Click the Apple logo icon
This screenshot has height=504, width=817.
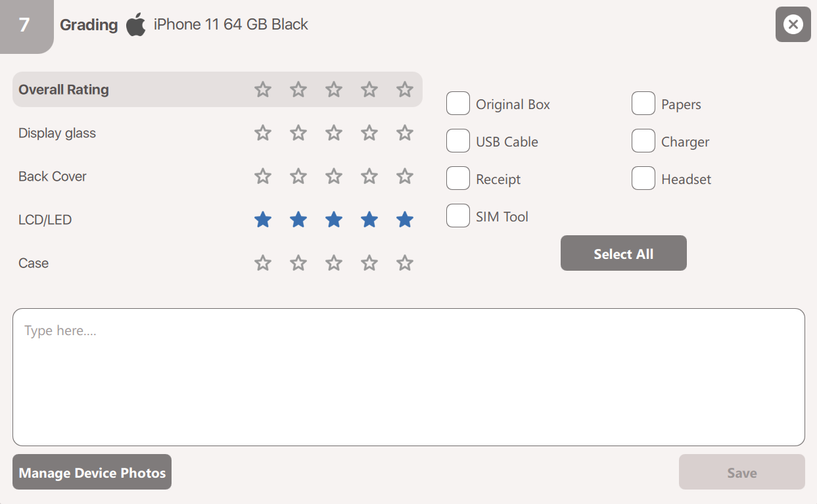tap(136, 25)
